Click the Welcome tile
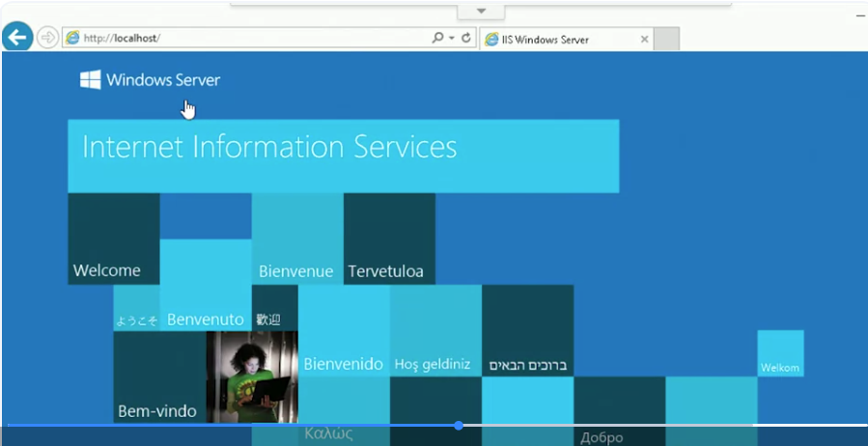 point(114,238)
